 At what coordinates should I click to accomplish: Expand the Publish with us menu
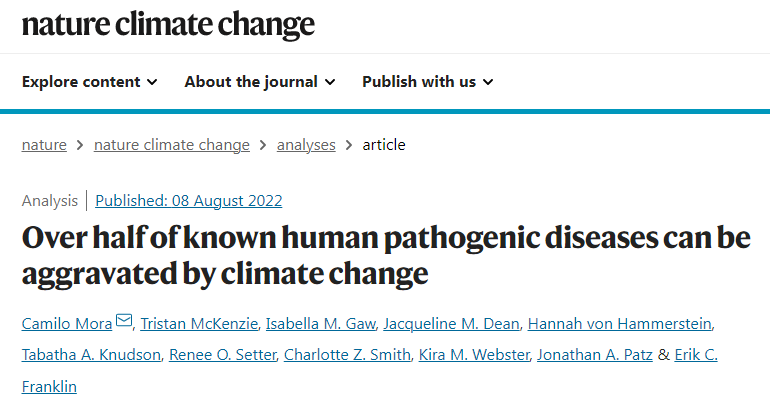427,82
